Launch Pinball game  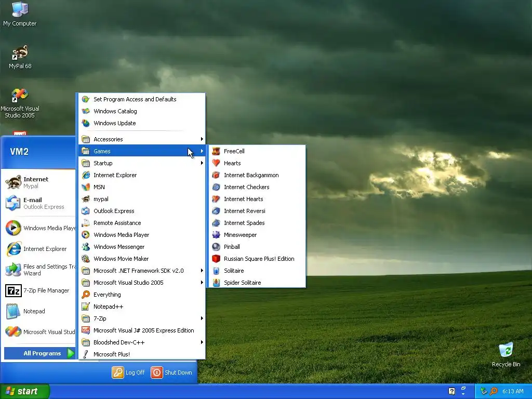[x=257, y=247]
